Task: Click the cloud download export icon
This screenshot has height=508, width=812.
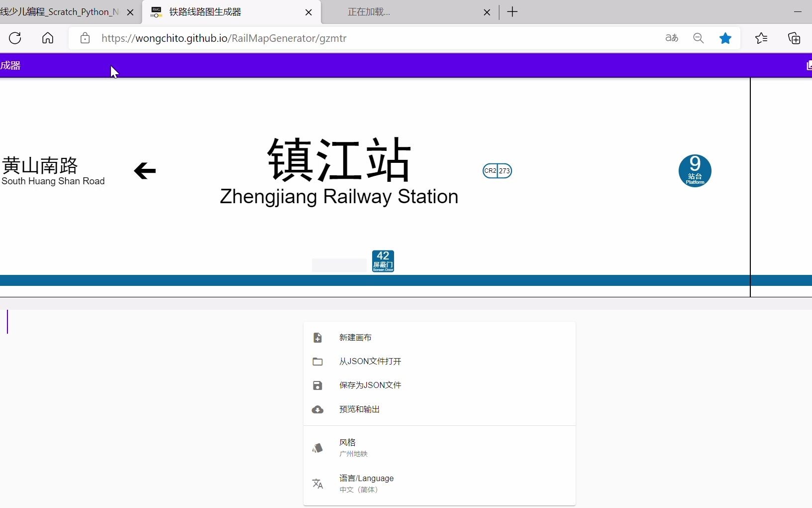Action: pos(317,409)
